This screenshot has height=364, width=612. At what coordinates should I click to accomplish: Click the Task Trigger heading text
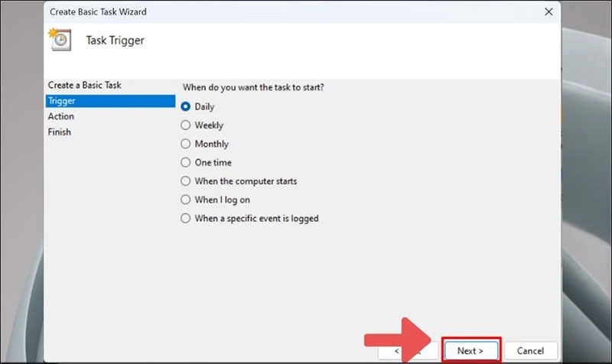pyautogui.click(x=113, y=41)
